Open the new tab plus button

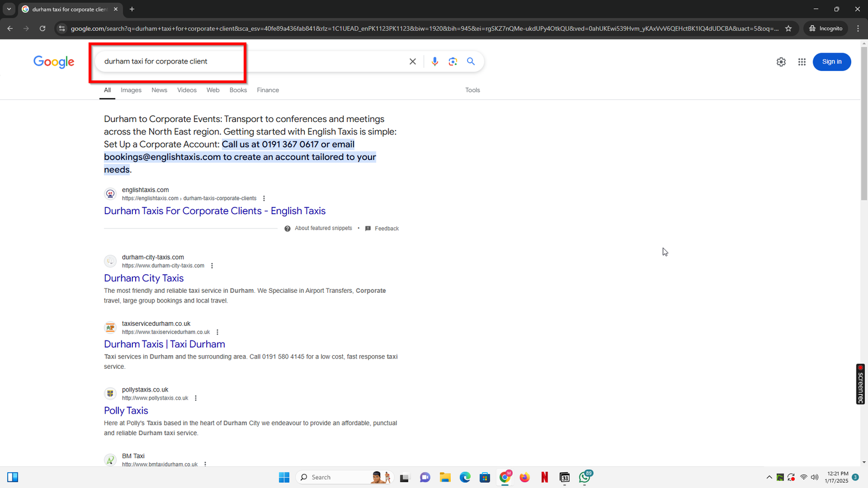click(132, 9)
